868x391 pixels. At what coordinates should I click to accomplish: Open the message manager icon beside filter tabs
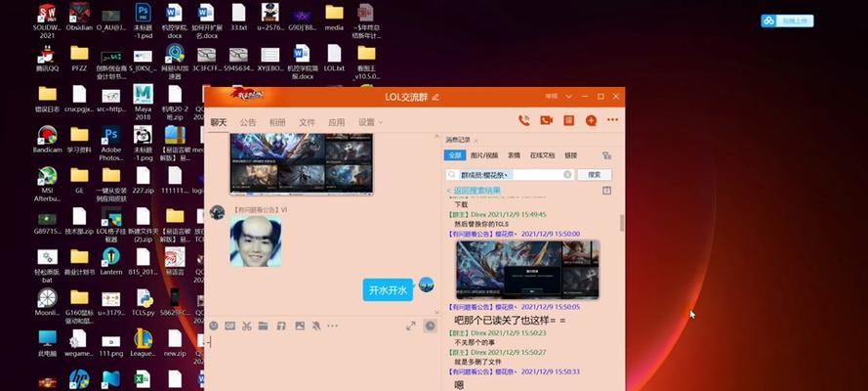(606, 155)
